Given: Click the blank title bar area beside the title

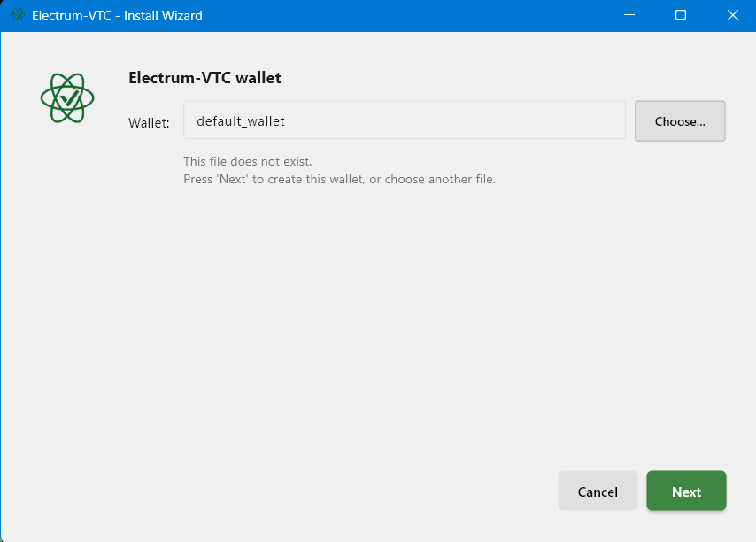Looking at the screenshot, I should (x=410, y=15).
